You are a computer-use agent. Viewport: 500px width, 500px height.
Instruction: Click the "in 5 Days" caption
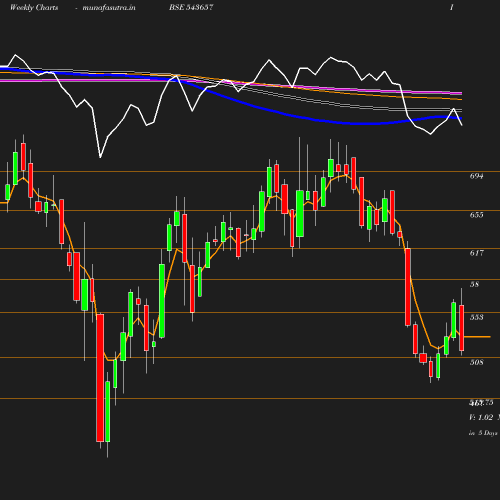[x=483, y=433]
